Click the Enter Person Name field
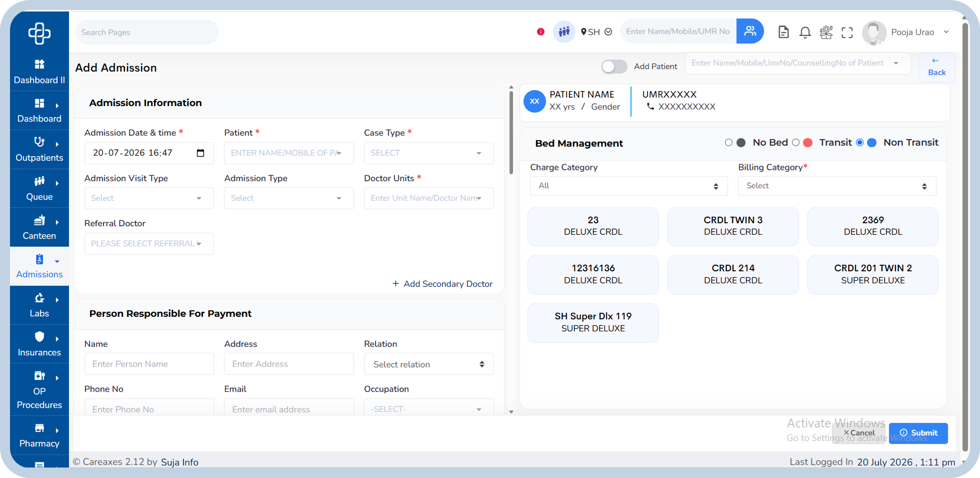This screenshot has width=980, height=478. click(149, 364)
